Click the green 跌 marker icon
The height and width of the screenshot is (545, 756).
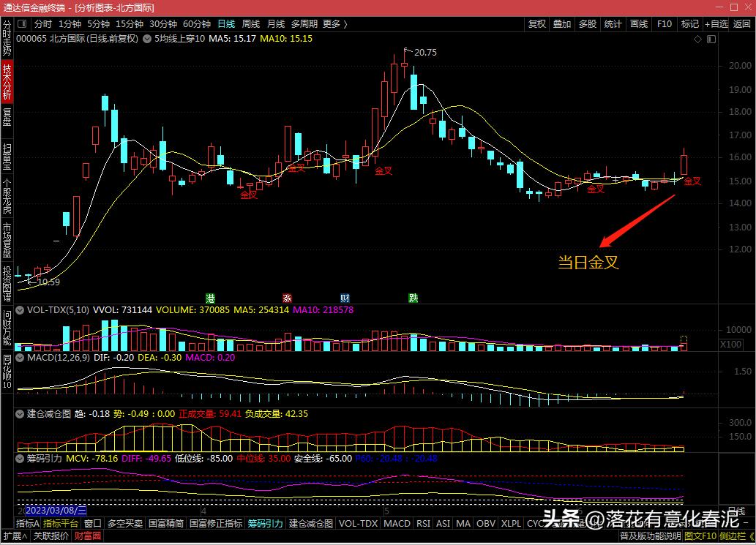click(x=413, y=298)
